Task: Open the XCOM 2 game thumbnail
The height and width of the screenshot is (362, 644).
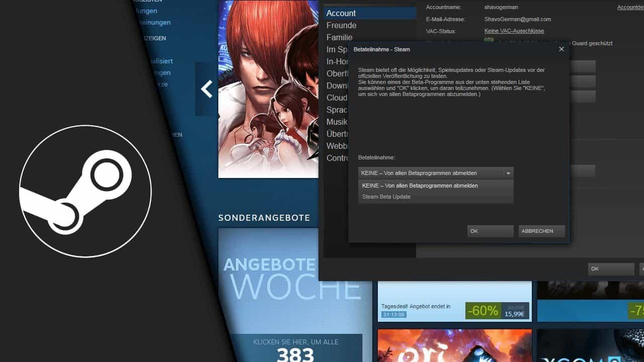Action: [x=591, y=346]
